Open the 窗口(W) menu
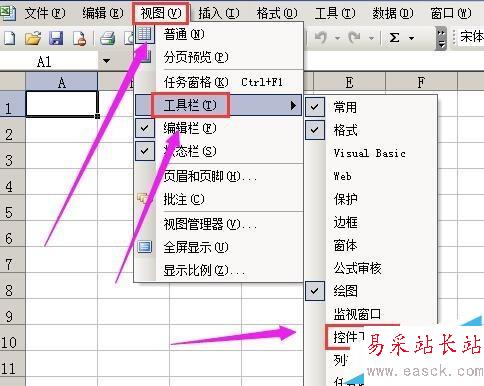The image size is (484, 386). tap(451, 13)
